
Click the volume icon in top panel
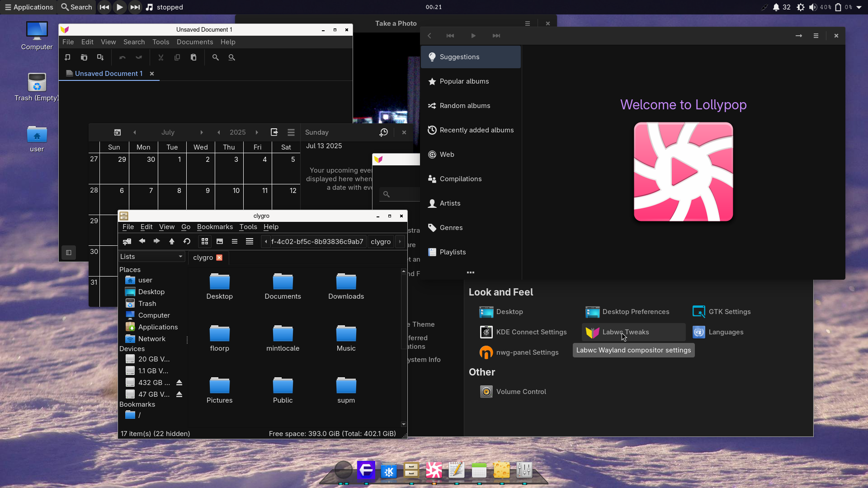coord(812,7)
